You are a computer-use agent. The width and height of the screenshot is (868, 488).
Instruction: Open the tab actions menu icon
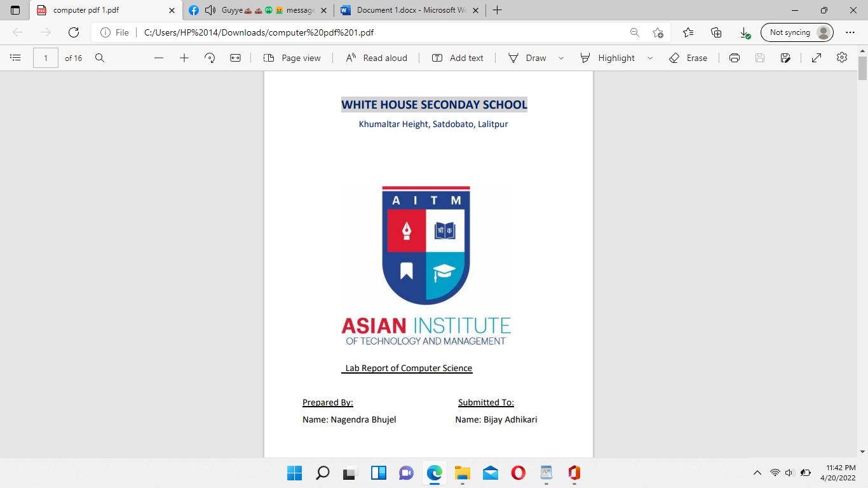pyautogui.click(x=16, y=10)
